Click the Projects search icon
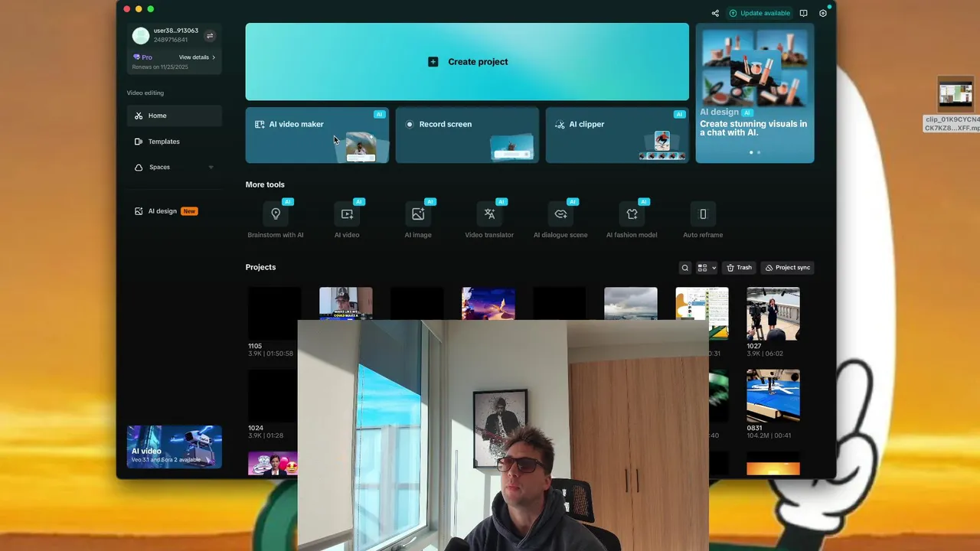Viewport: 980px width, 551px height. 685,268
